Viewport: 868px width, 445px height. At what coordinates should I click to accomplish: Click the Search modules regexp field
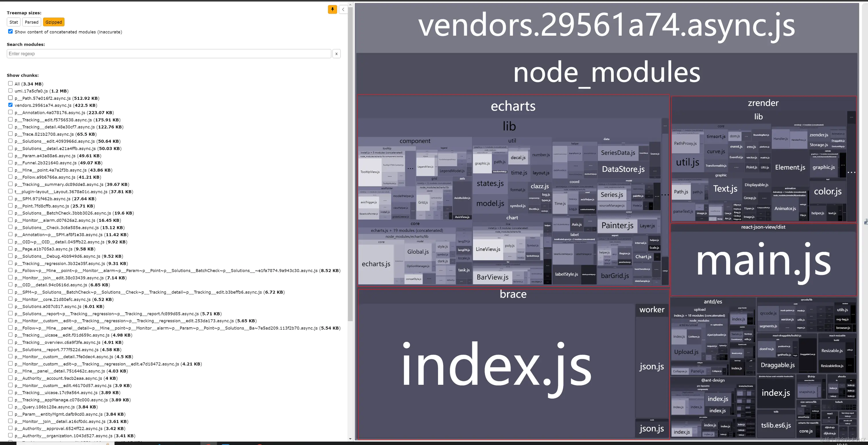[x=168, y=54]
